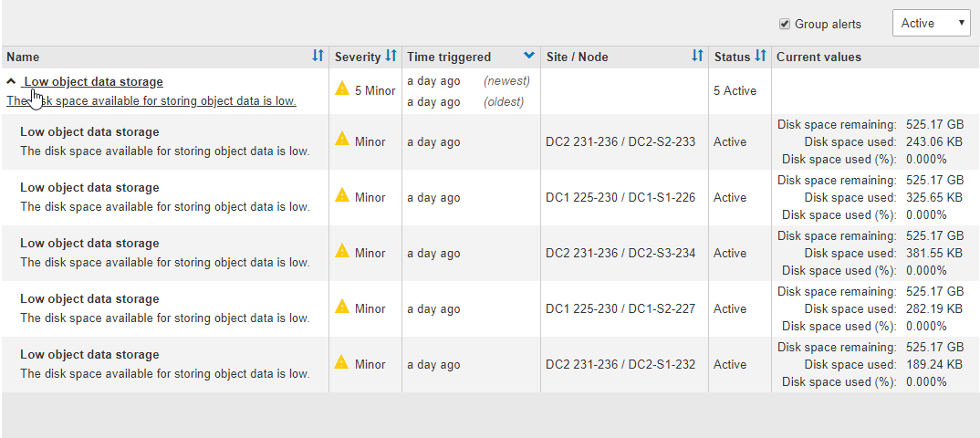The image size is (980, 438).
Task: Click the Time triggered column header label
Action: tap(449, 57)
